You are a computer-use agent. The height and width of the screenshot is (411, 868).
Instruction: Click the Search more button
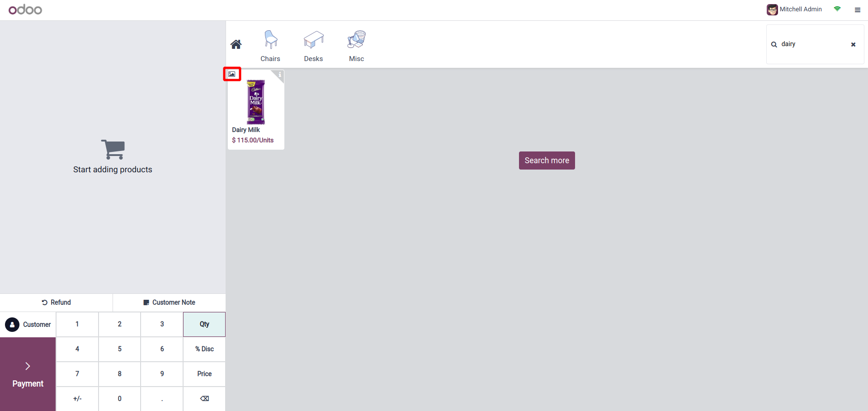(x=547, y=161)
